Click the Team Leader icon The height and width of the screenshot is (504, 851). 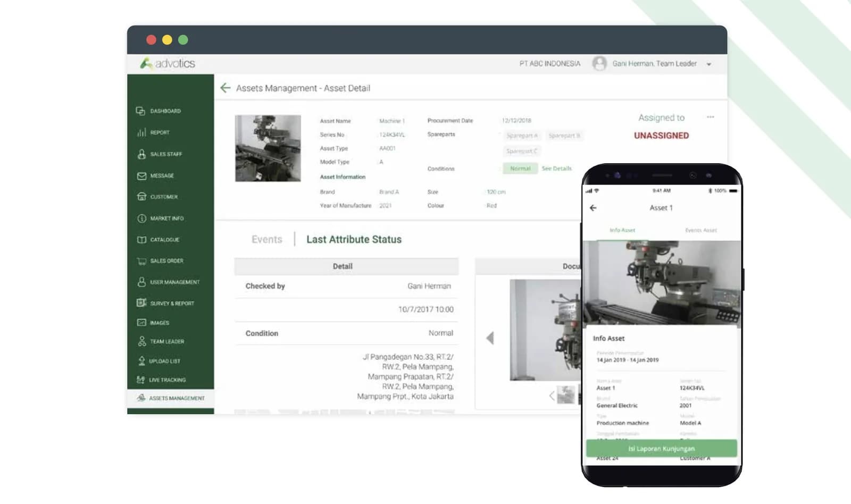pos(141,341)
